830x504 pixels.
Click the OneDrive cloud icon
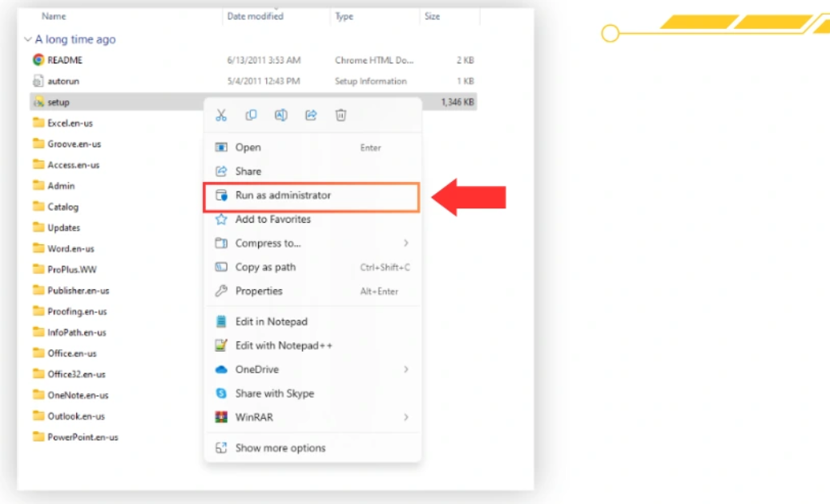221,369
